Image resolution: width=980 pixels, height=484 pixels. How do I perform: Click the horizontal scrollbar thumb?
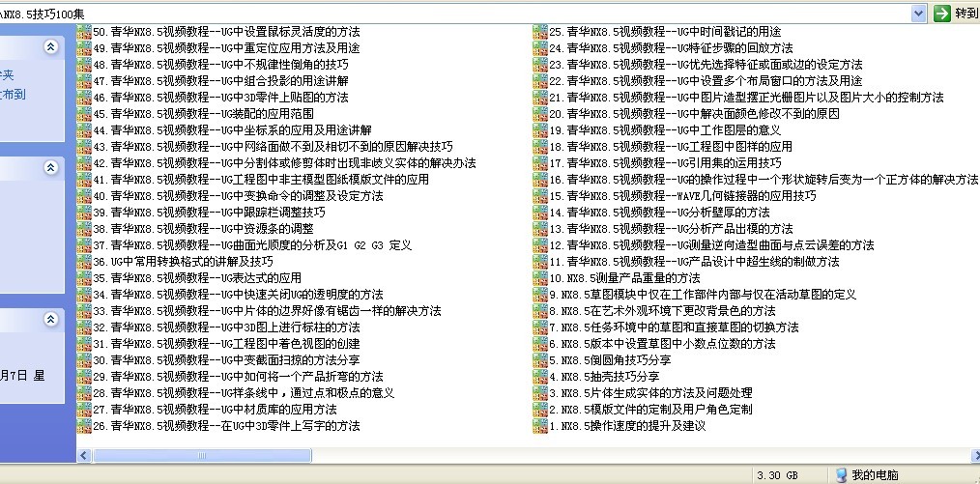click(x=202, y=456)
